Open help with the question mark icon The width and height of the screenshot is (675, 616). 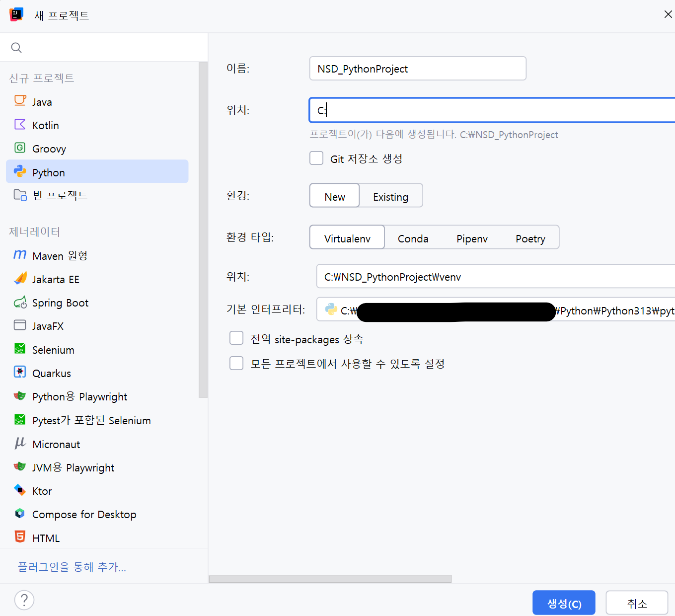tap(24, 600)
